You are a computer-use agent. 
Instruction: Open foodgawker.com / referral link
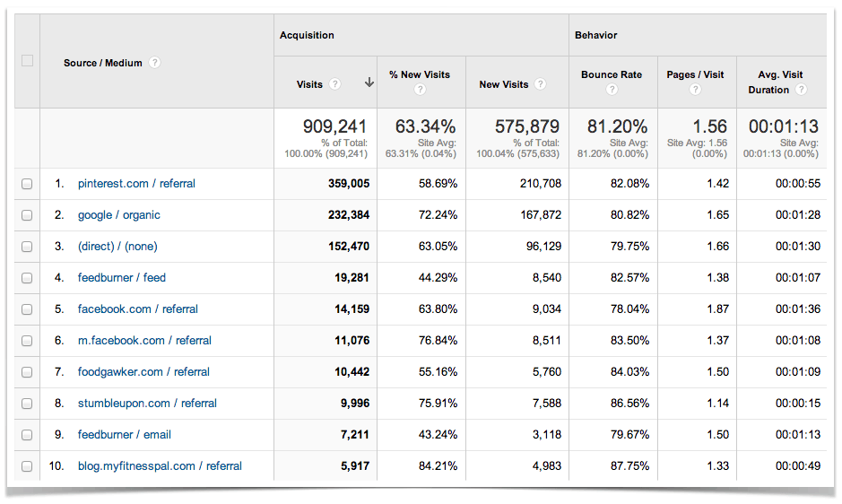click(x=143, y=372)
